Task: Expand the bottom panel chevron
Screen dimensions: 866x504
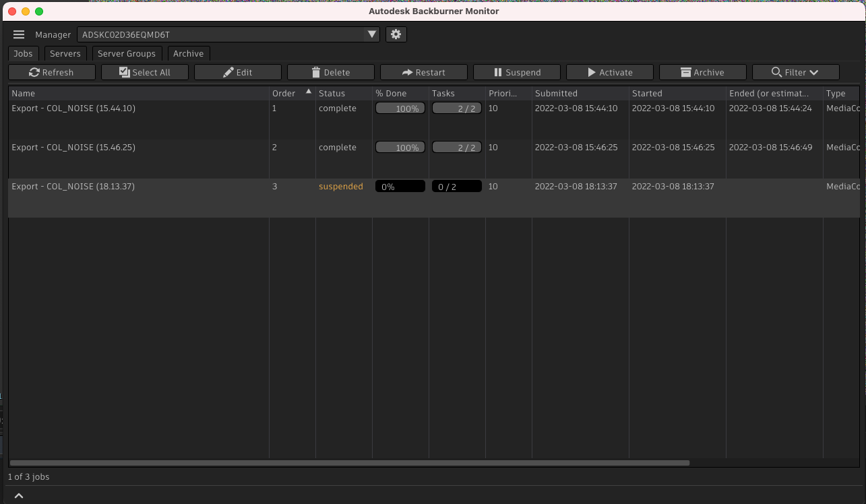Action: click(x=19, y=495)
